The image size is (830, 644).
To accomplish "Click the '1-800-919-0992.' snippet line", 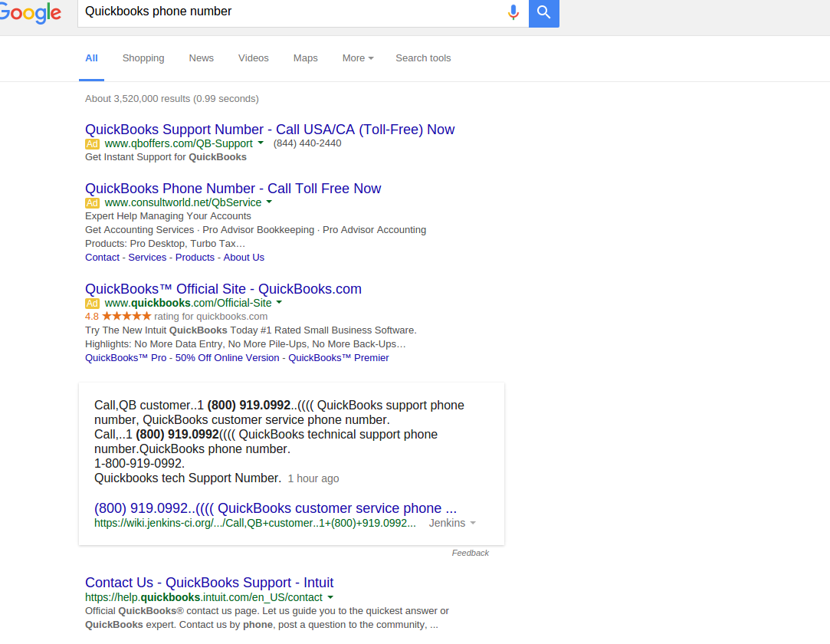I will pyautogui.click(x=139, y=463).
